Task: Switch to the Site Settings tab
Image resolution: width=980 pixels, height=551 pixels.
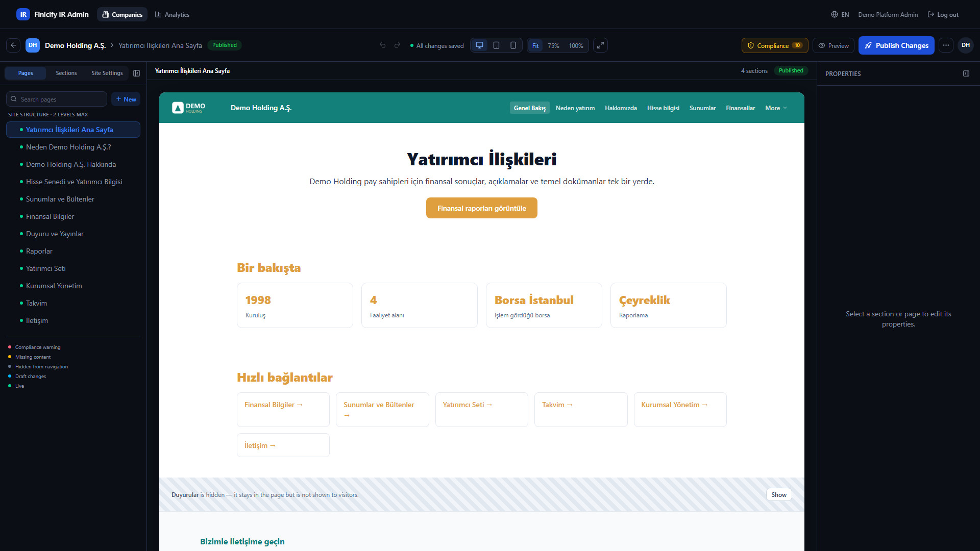Action: click(107, 73)
